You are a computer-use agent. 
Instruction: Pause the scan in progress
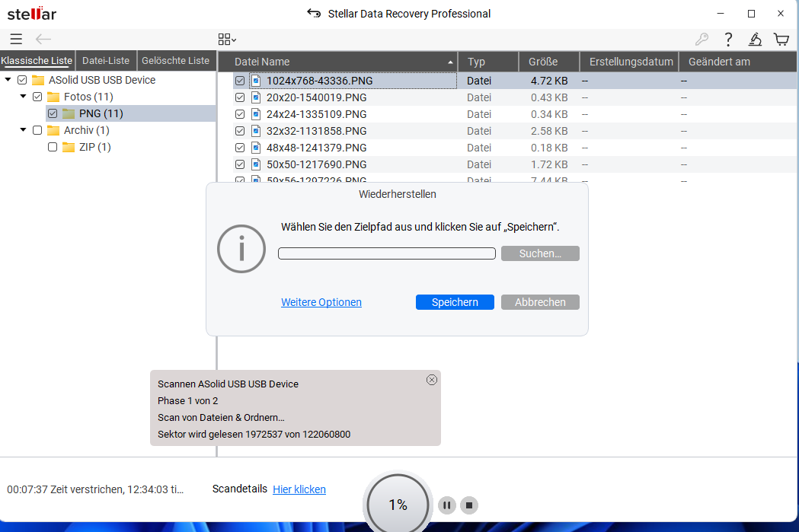pyautogui.click(x=447, y=505)
